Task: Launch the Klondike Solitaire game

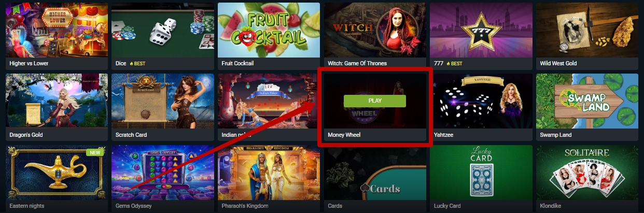Action: tap(587, 173)
